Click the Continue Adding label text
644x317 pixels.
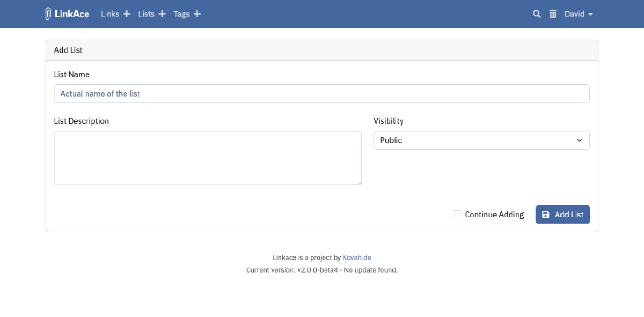pyautogui.click(x=494, y=214)
